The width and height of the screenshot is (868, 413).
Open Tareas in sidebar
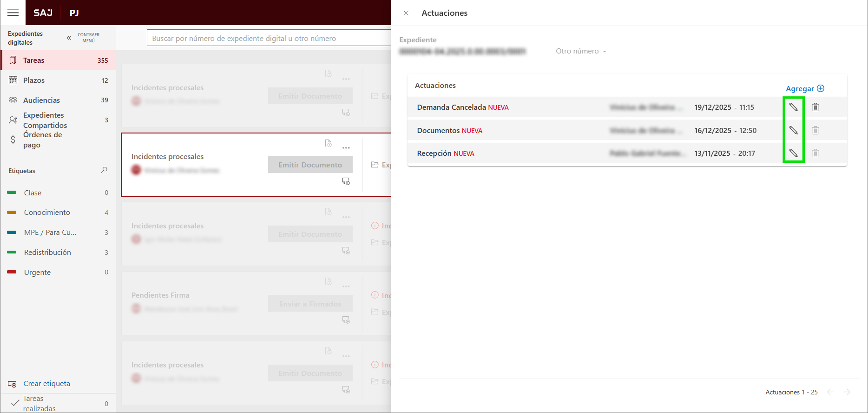click(58, 60)
